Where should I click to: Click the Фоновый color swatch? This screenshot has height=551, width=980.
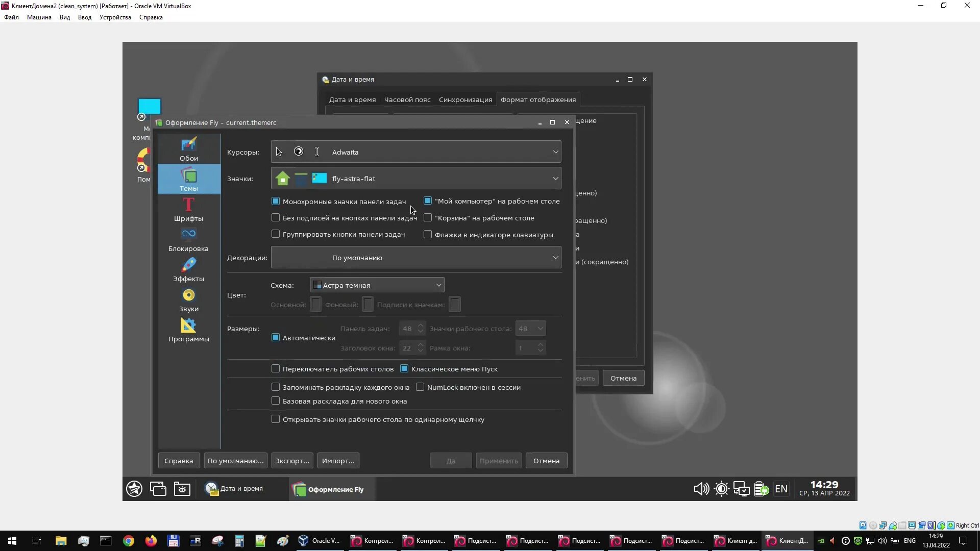(367, 305)
